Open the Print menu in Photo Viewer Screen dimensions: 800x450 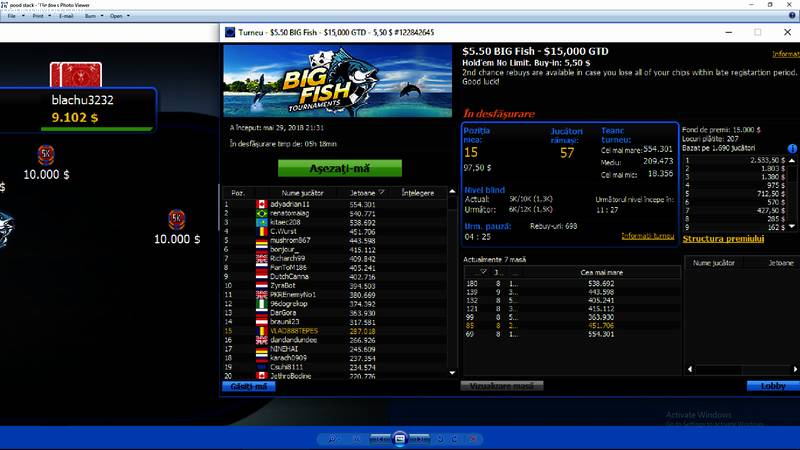pos(38,16)
